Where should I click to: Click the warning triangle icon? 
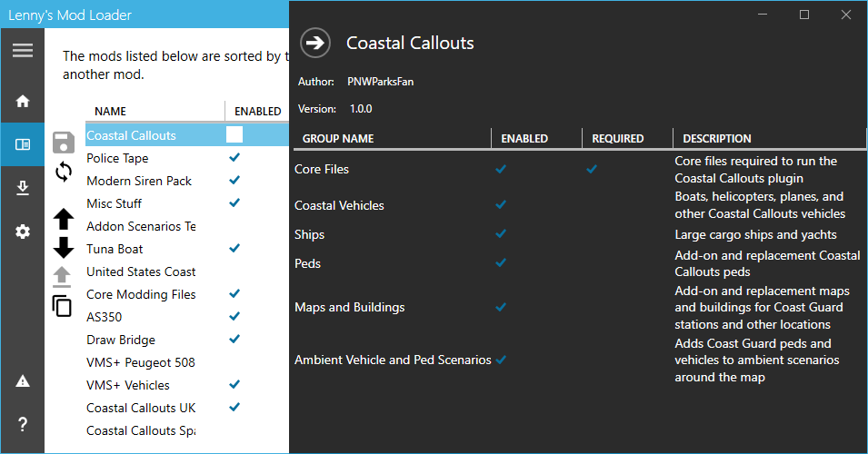click(x=23, y=380)
